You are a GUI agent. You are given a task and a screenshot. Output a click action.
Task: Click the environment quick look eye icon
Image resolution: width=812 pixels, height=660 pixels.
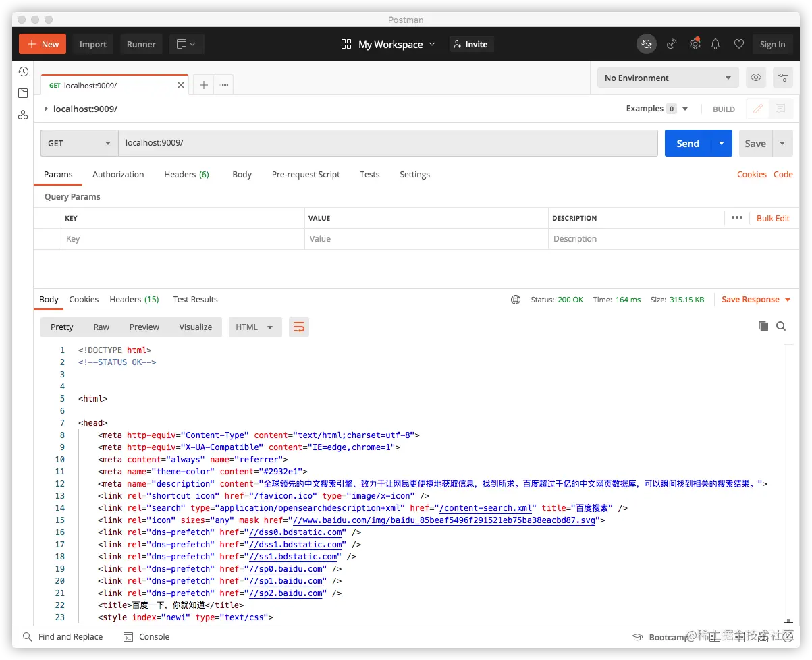pyautogui.click(x=756, y=78)
